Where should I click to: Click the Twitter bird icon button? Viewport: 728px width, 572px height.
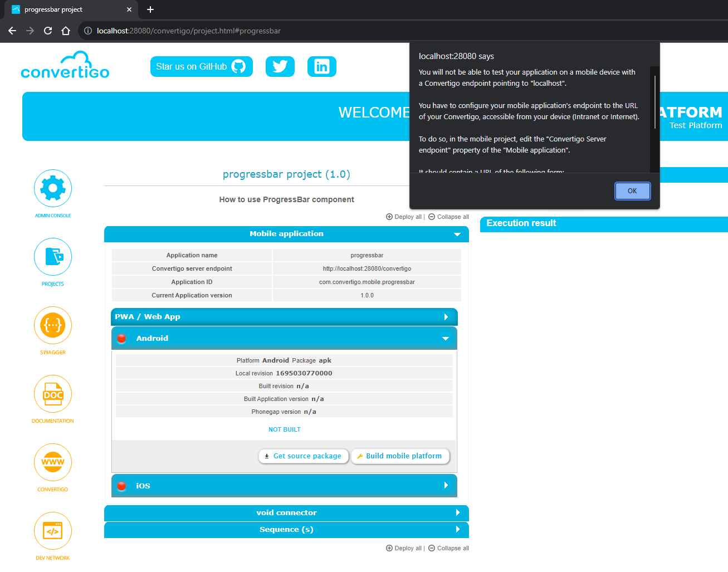coord(280,67)
